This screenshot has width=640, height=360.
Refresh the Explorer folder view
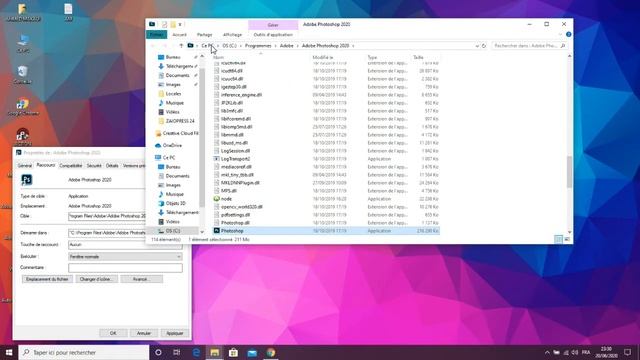(x=484, y=46)
